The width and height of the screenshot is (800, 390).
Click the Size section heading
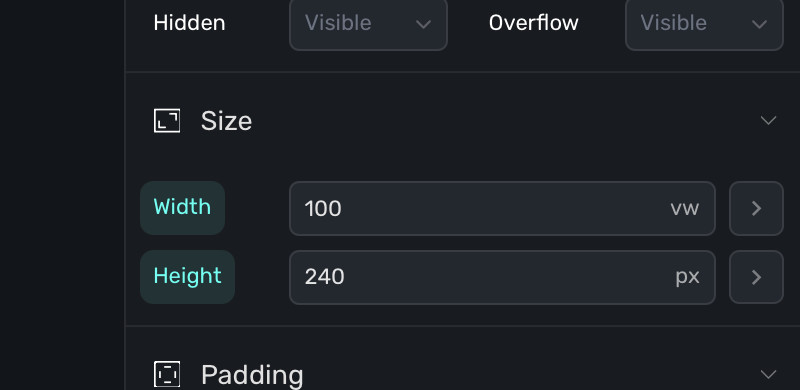click(226, 121)
